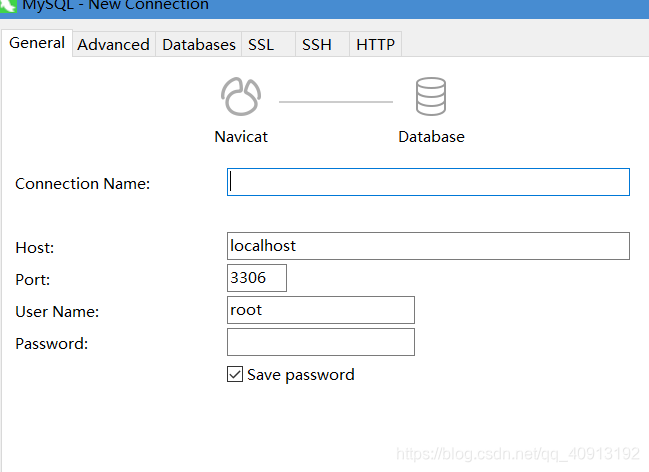Click the Database cylinder icon
649x472 pixels.
[431, 96]
